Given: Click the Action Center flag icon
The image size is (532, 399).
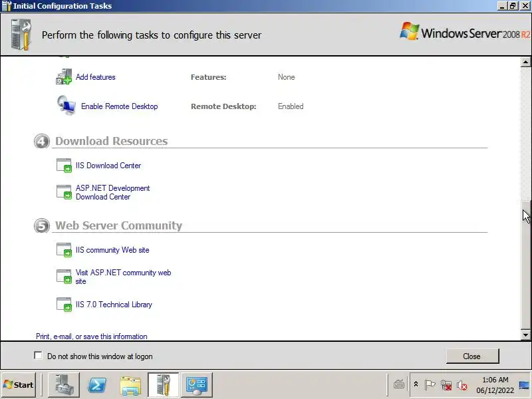Looking at the screenshot, I should (x=430, y=385).
